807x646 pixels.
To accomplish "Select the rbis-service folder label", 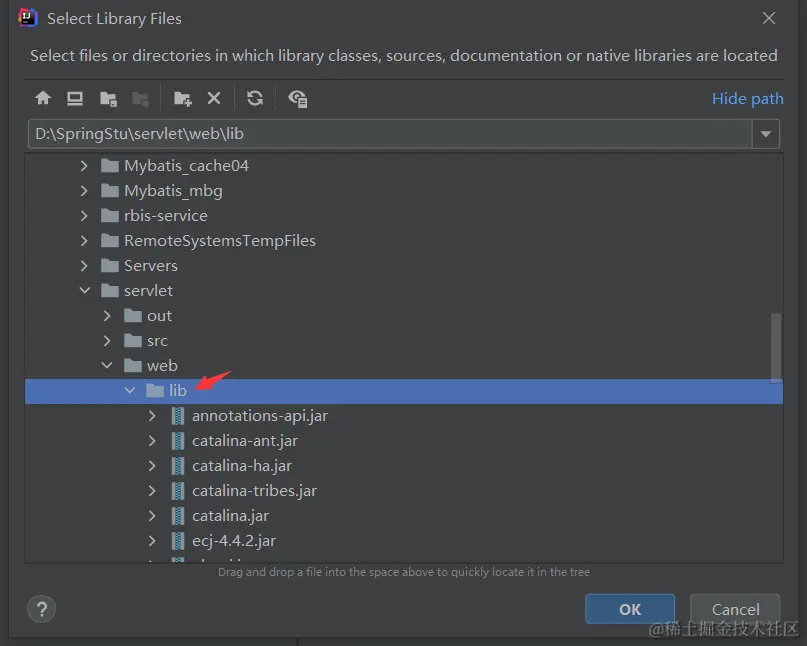I will pos(166,216).
